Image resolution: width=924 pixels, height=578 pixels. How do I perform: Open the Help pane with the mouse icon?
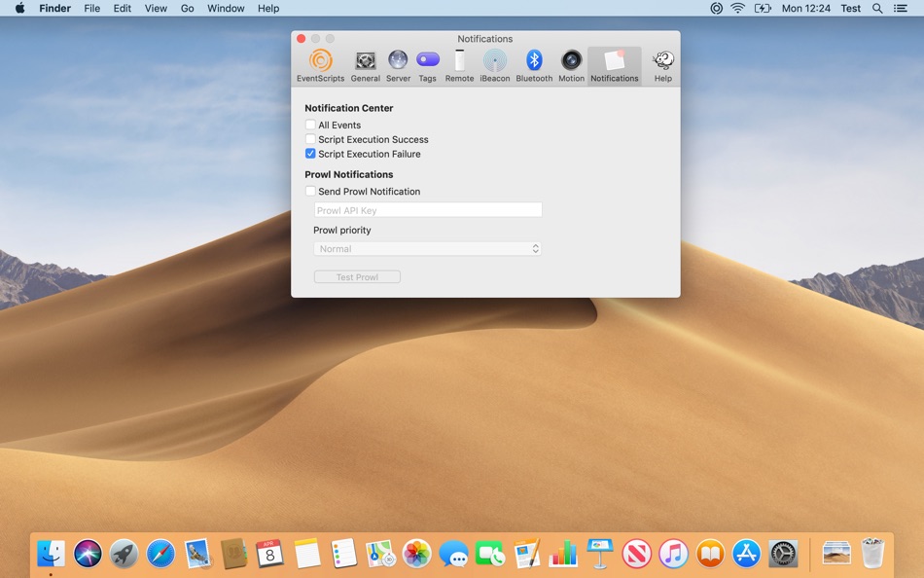click(x=663, y=66)
